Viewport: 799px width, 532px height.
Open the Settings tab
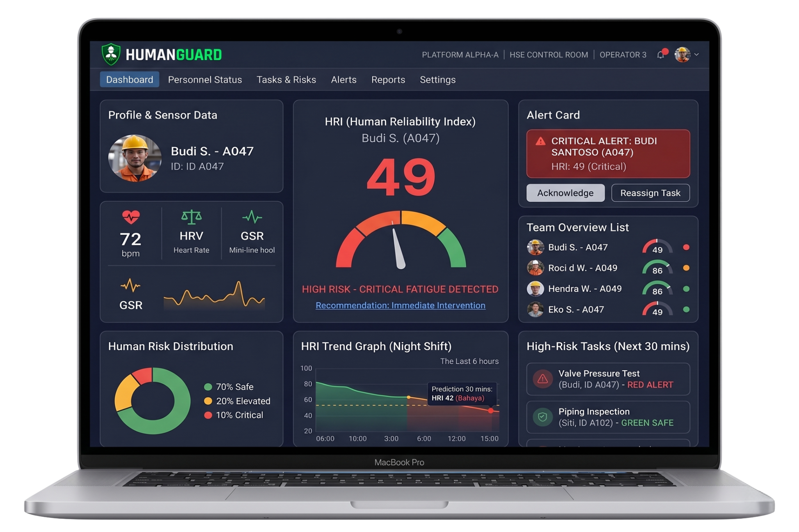(x=438, y=80)
